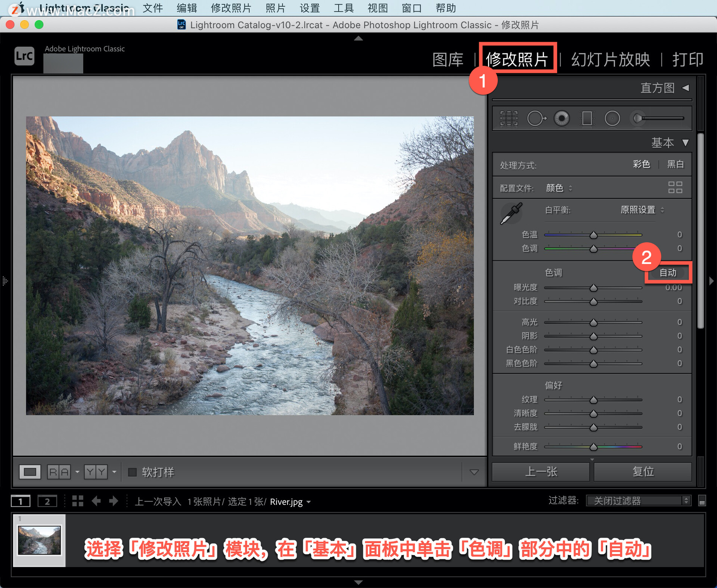This screenshot has width=717, height=588.
Task: Go forward with filmstrip right arrow
Action: [x=114, y=501]
